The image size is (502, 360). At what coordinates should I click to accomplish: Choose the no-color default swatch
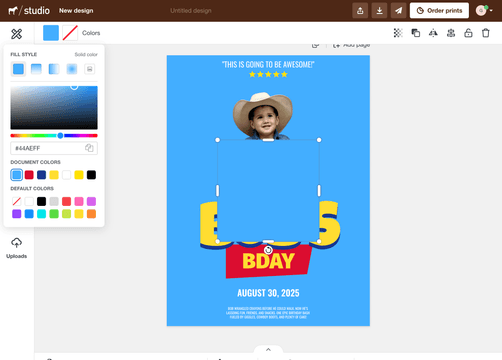pyautogui.click(x=17, y=201)
